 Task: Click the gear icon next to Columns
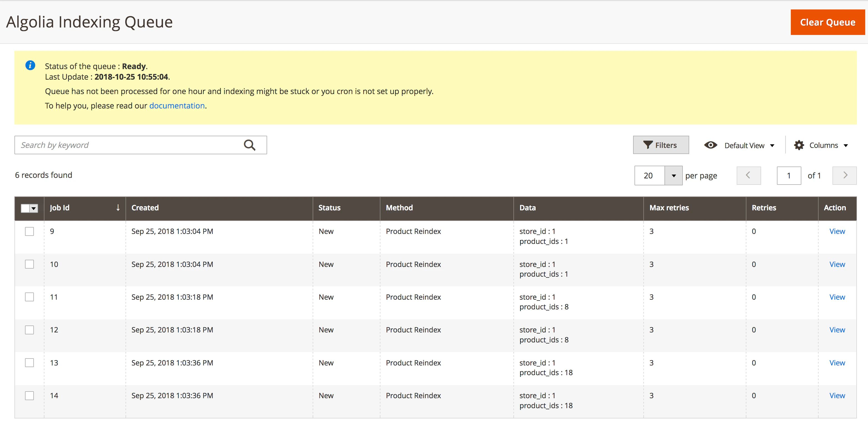click(x=799, y=145)
